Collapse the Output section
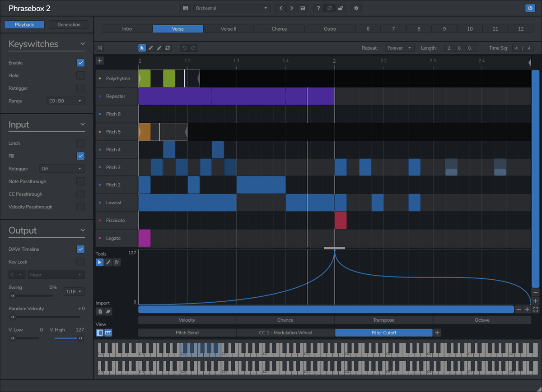The height and width of the screenshot is (392, 542). [83, 230]
